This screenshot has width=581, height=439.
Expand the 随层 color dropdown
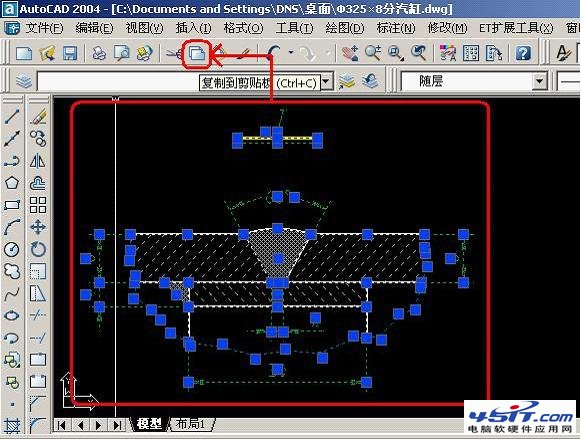[x=539, y=81]
